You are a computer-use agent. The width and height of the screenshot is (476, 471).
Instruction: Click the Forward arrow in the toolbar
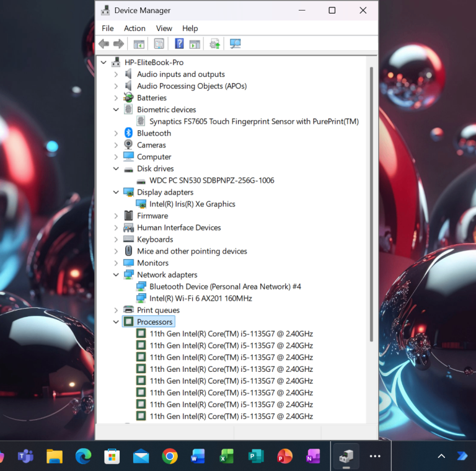(x=118, y=44)
